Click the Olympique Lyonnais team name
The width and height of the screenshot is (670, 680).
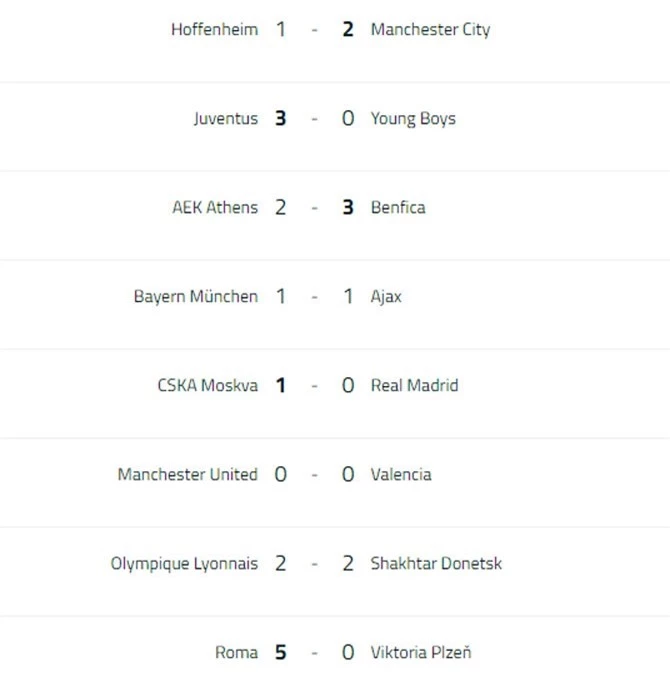coord(184,563)
